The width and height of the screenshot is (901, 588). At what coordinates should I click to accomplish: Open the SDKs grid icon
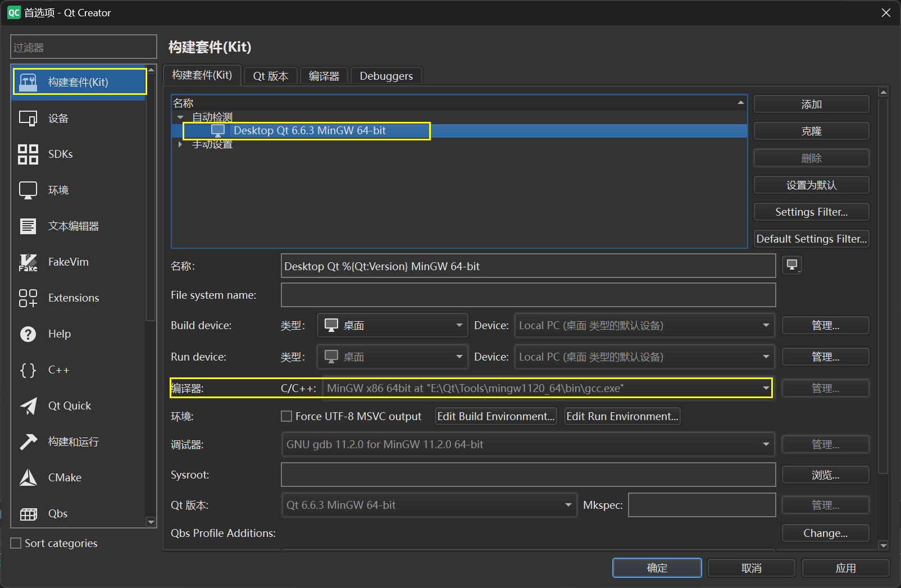click(x=28, y=154)
